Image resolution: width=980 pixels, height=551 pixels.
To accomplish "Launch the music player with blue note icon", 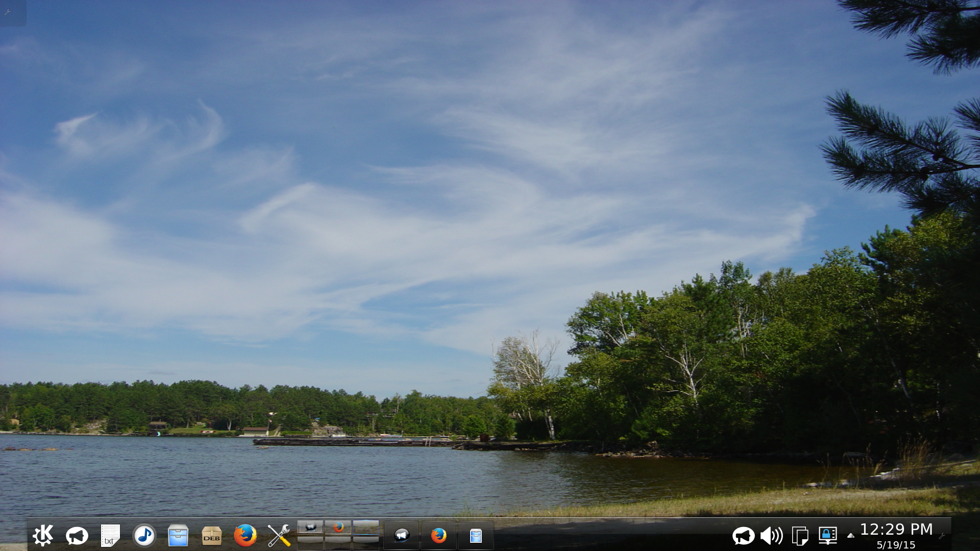I will pyautogui.click(x=144, y=536).
